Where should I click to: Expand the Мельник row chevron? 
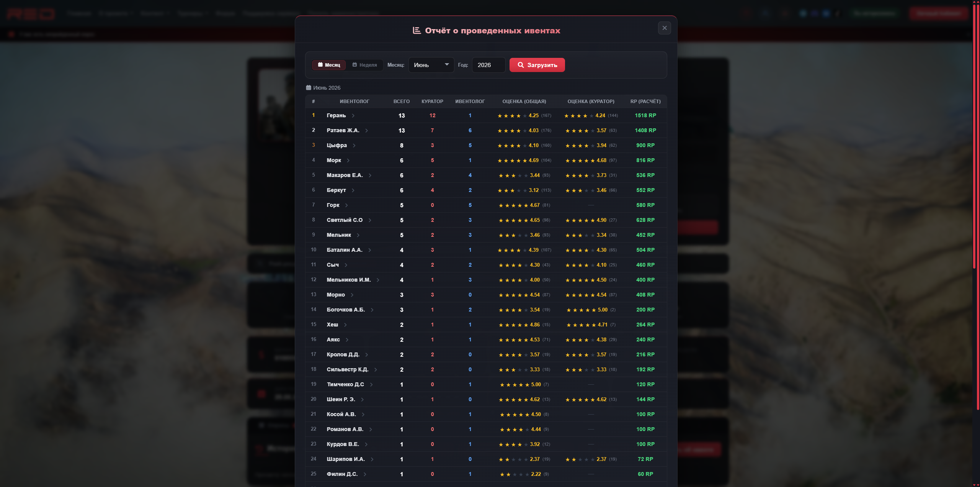(358, 235)
